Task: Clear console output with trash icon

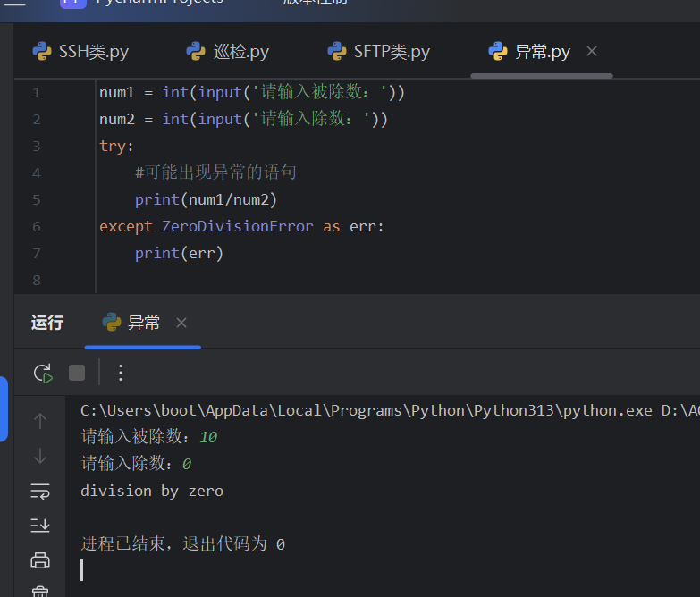Action: [40, 592]
